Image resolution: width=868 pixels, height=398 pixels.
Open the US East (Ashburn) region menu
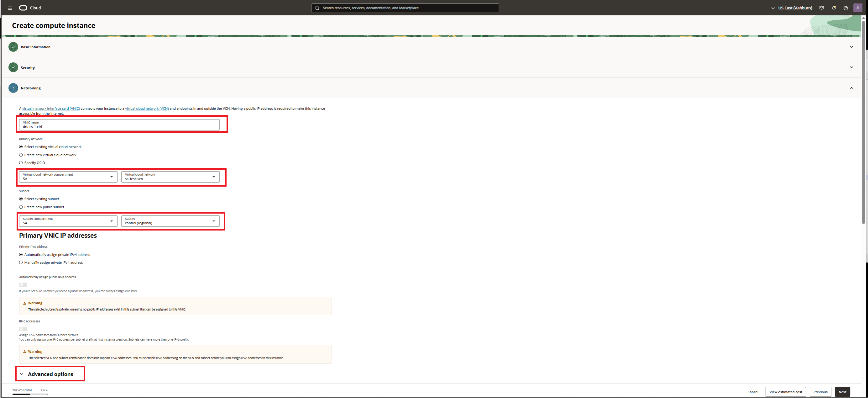pyautogui.click(x=792, y=8)
